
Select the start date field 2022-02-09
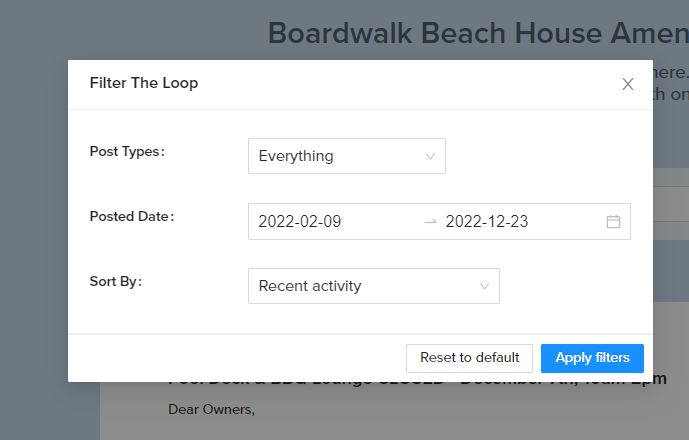click(x=300, y=222)
